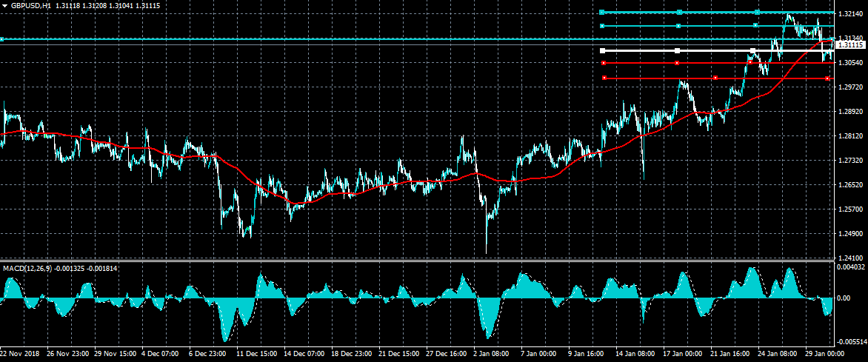
Task: Select the white horizontal line's middle handle
Action: (x=677, y=51)
